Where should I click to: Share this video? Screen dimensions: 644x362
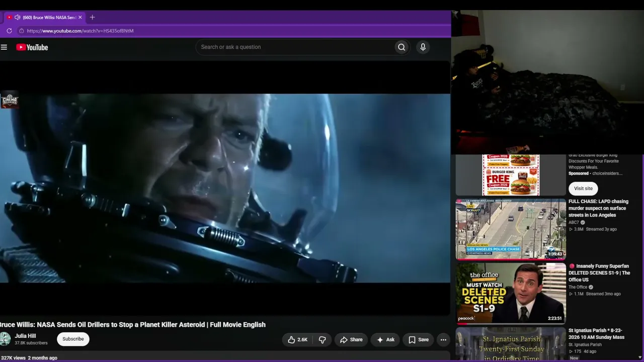tap(351, 340)
